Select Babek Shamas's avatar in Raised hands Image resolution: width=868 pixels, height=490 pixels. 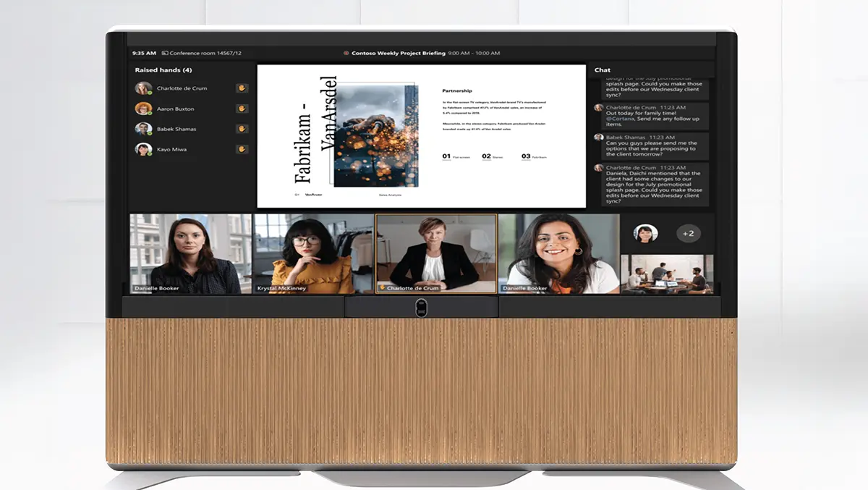(x=143, y=129)
